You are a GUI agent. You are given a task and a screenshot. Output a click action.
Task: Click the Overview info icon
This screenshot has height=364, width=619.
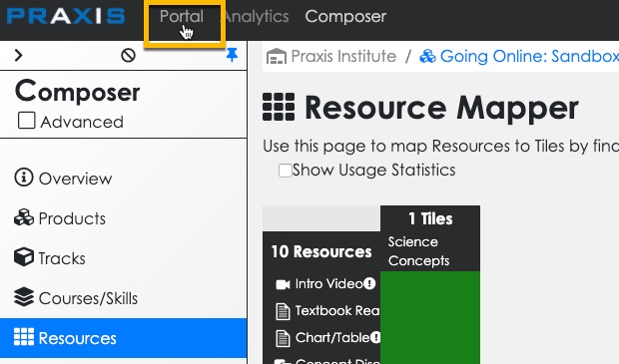24,178
